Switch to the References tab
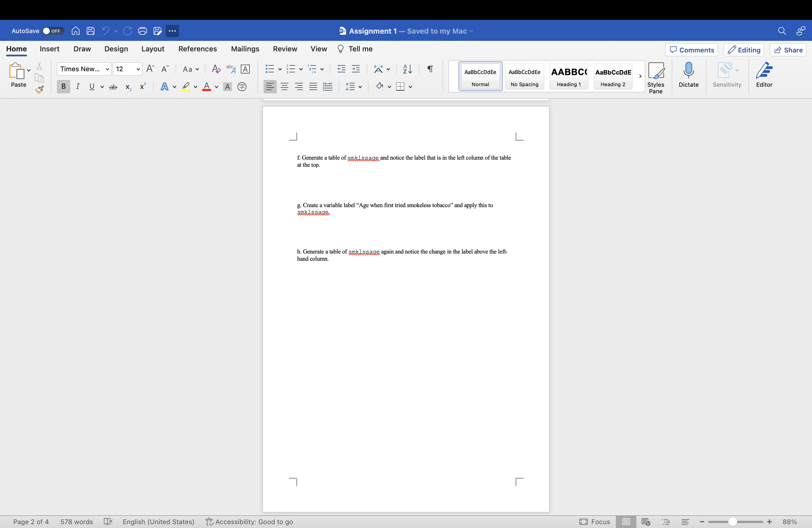 pyautogui.click(x=197, y=49)
